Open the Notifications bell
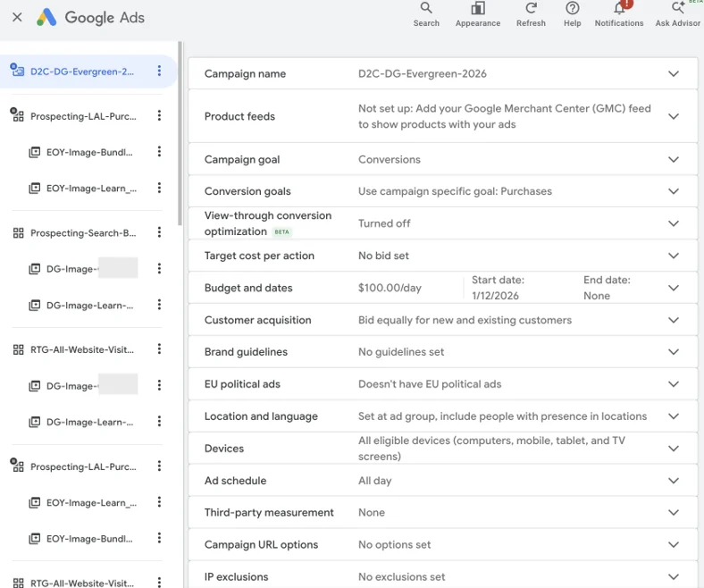 [x=619, y=14]
